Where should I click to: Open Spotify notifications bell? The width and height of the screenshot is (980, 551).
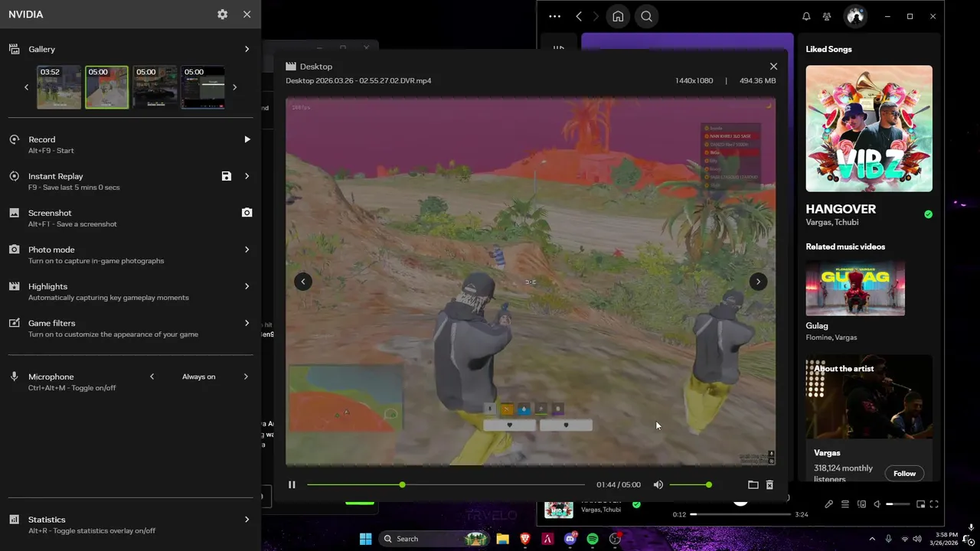coord(806,16)
